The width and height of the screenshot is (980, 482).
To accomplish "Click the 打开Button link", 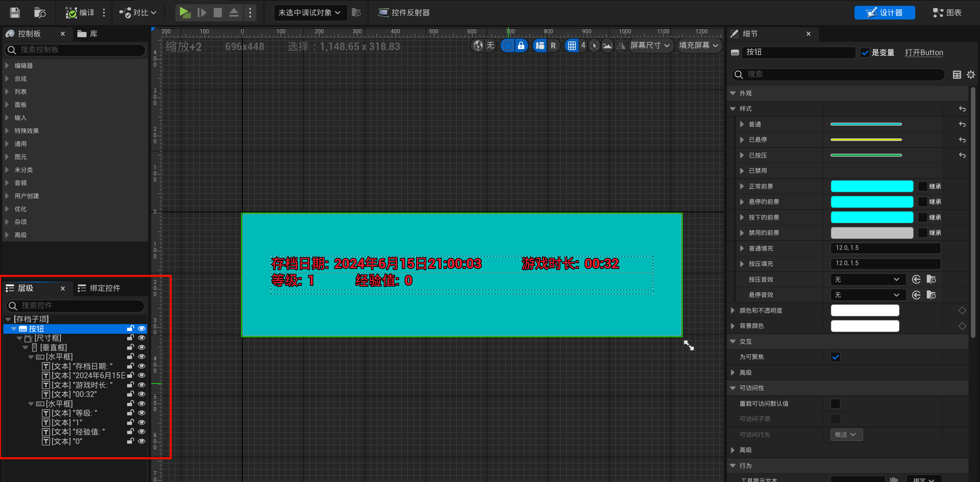I will click(x=924, y=53).
